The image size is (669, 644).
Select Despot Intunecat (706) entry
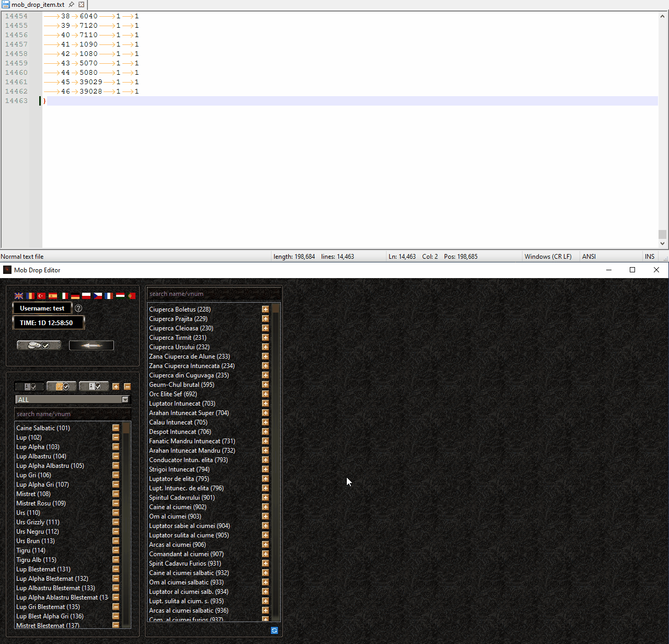(x=180, y=432)
